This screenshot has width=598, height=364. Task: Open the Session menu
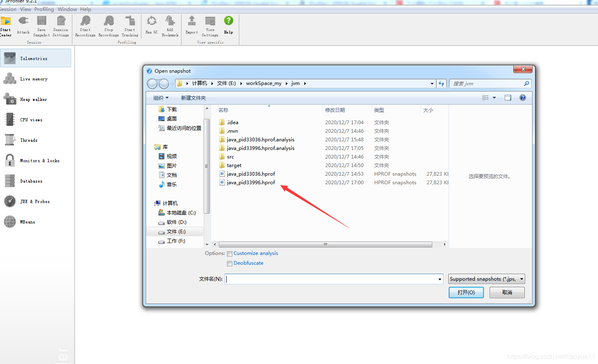tap(8, 9)
